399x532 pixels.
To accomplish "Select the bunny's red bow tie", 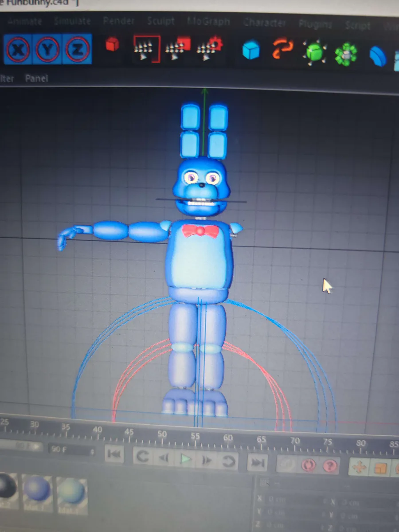I will [x=201, y=231].
